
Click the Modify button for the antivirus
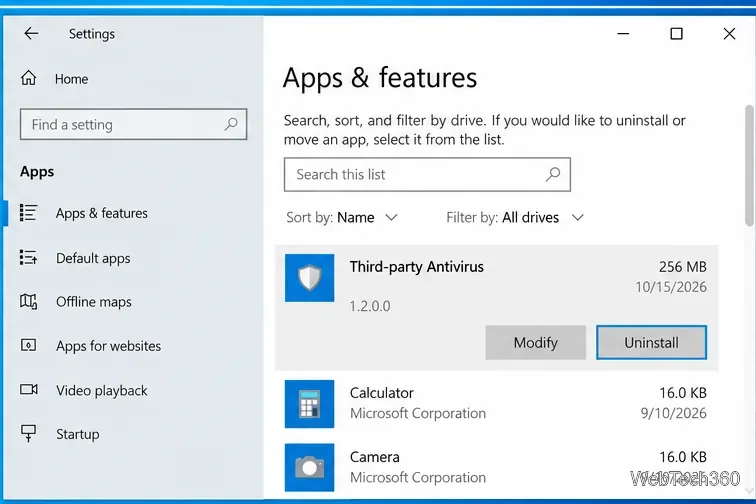[536, 342]
